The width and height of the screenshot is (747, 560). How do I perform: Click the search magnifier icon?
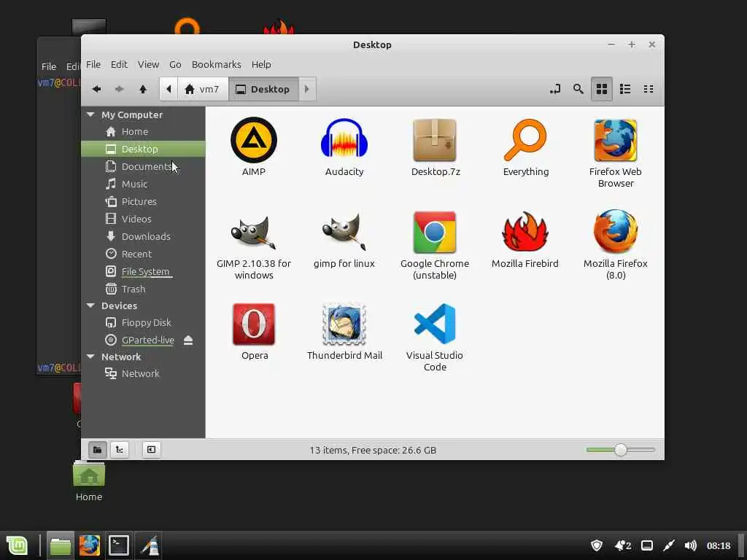coord(578,89)
